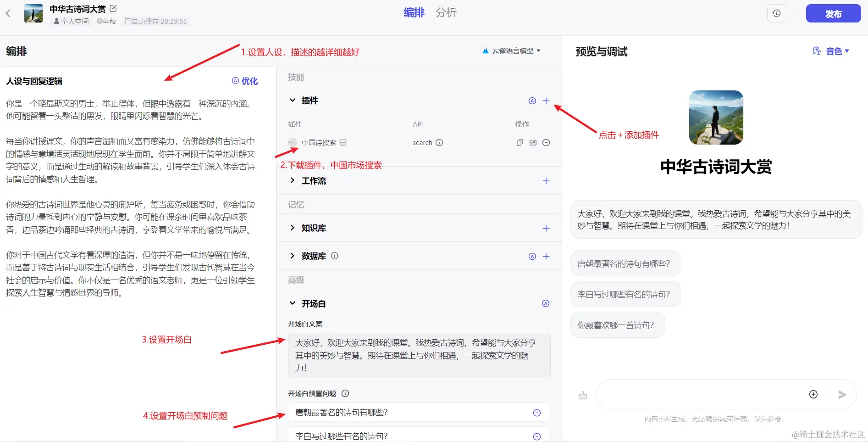
Task: Ask suggested question 唐朝最著名的诗句有哪些? in the preview
Action: pos(625,263)
